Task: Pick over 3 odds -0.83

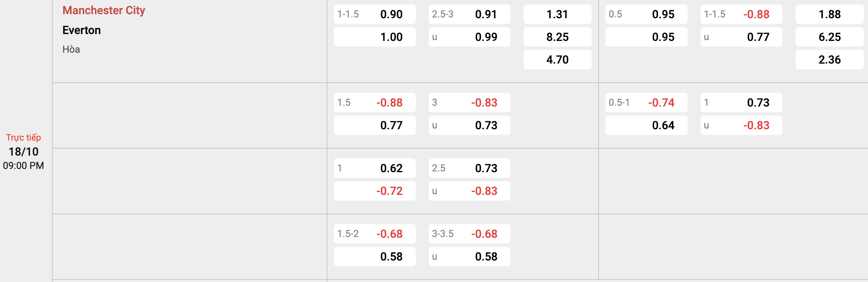Action: pyautogui.click(x=470, y=103)
